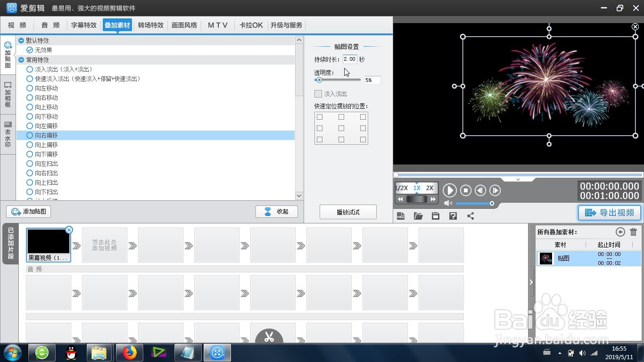This screenshot has height=362, width=644.
Task: Click the share icon below preview
Action: pos(471,216)
